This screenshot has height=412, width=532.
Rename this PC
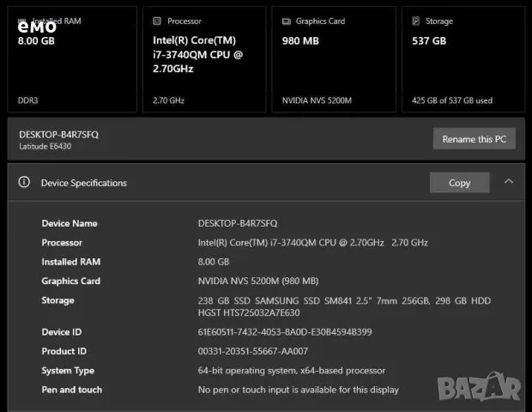coord(475,138)
